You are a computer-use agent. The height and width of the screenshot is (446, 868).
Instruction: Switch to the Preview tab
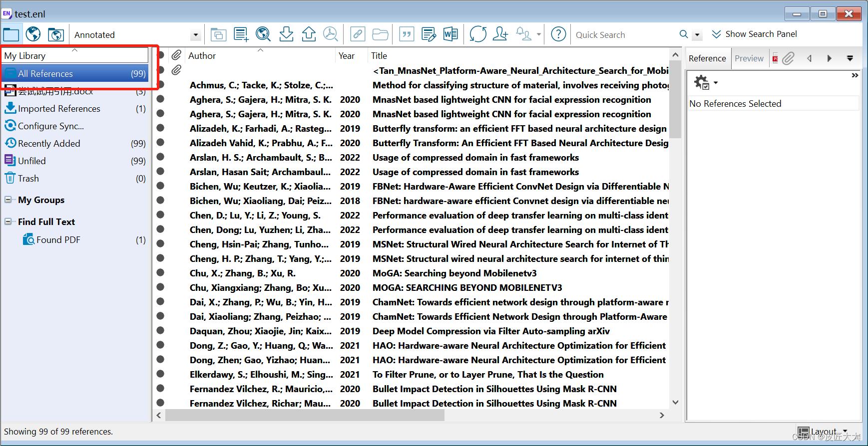749,58
